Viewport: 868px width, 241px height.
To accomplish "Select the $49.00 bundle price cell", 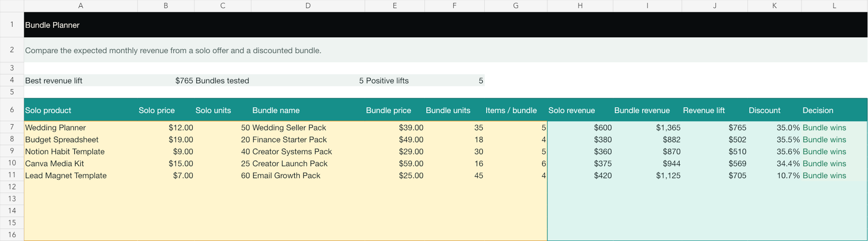I will point(395,139).
